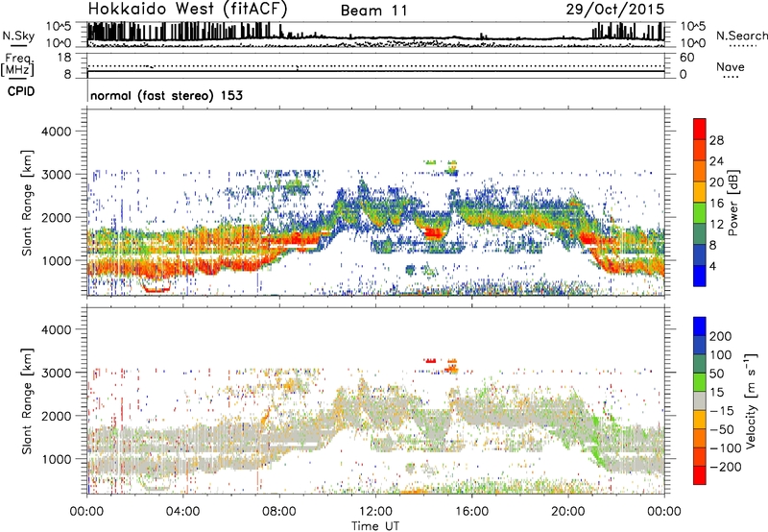
Task: Click the '-200' label on velocity colorbar
Action: (725, 467)
